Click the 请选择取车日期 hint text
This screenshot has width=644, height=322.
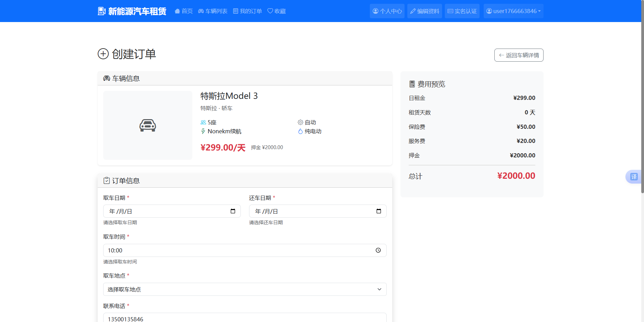(x=120, y=222)
